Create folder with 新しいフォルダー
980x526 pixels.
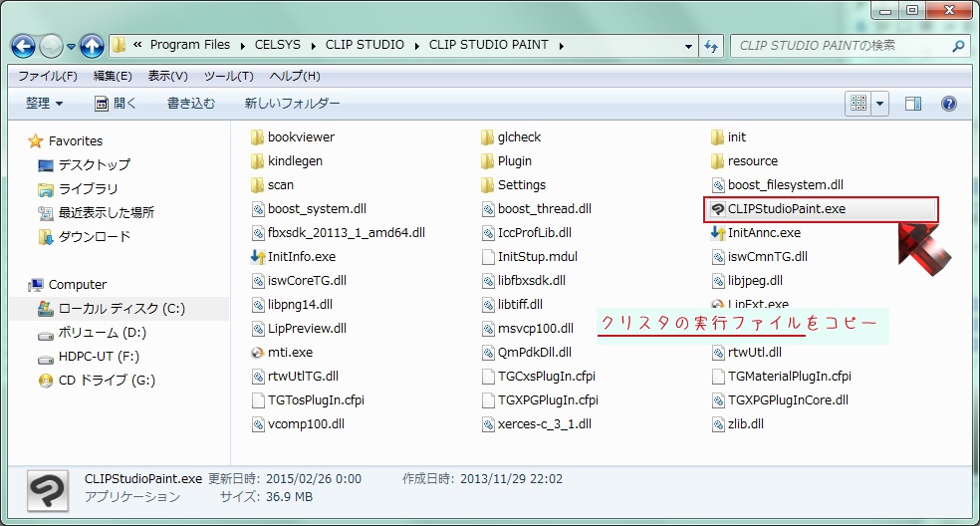click(x=292, y=104)
